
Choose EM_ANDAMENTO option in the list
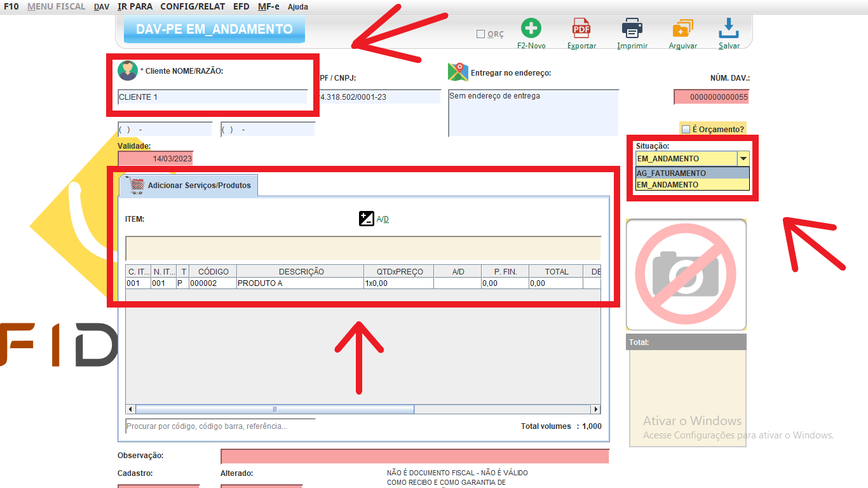tap(668, 185)
